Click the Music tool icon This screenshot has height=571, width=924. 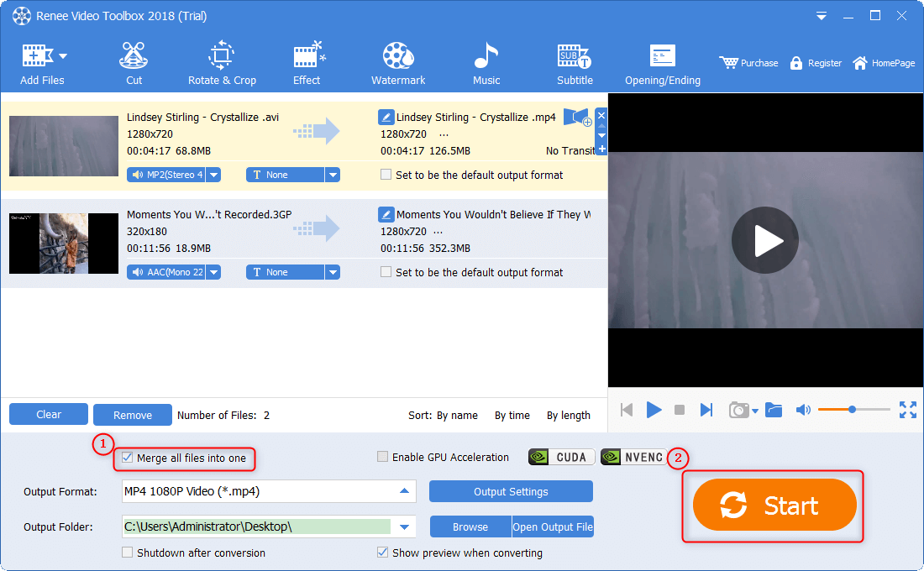486,57
